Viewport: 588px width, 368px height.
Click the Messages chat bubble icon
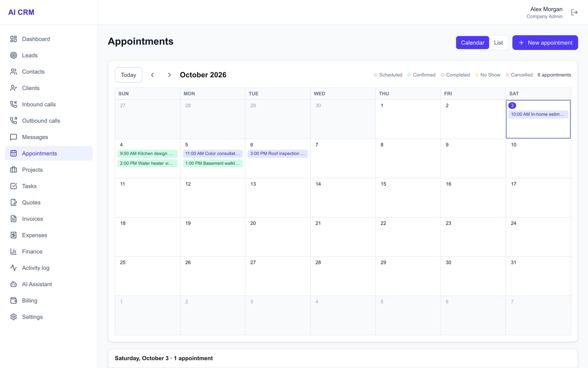point(14,137)
